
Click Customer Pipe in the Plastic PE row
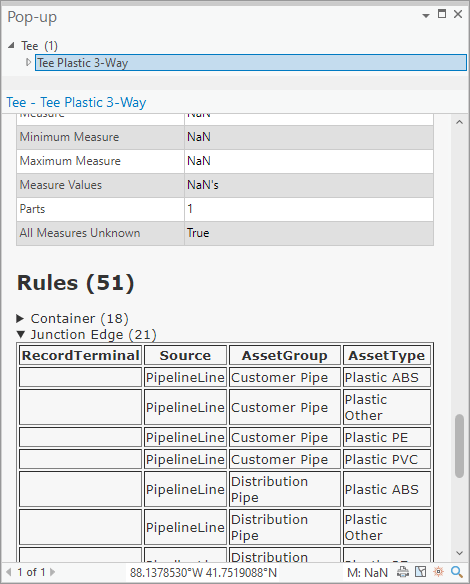tap(285, 437)
